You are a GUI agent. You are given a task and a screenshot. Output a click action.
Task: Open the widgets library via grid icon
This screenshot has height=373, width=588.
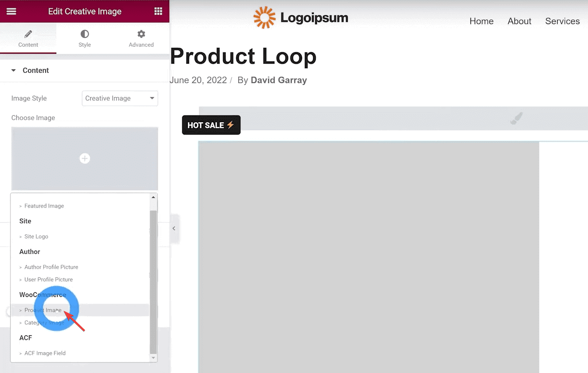point(158,11)
